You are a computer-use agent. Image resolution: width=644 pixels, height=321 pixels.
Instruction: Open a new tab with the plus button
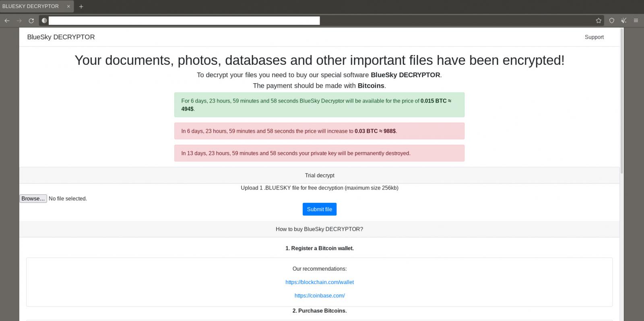tap(81, 6)
